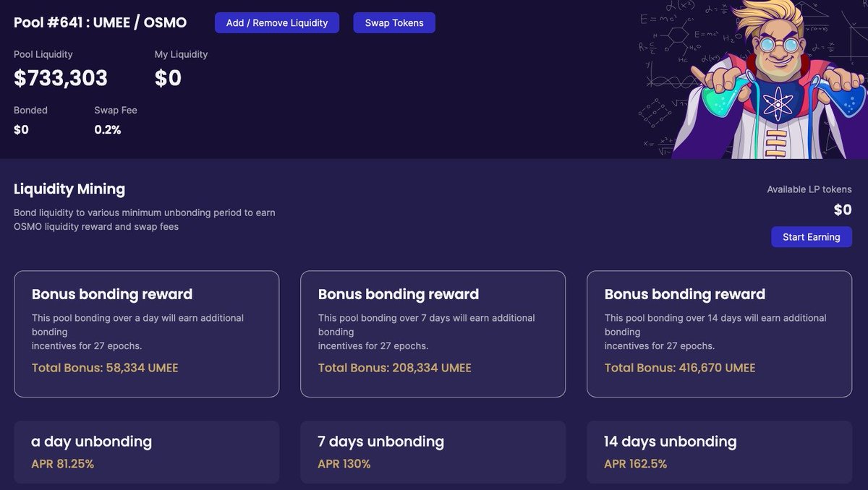Screen dimensions: 868x490
Task: Click the My Liquidity value
Action: click(169, 78)
